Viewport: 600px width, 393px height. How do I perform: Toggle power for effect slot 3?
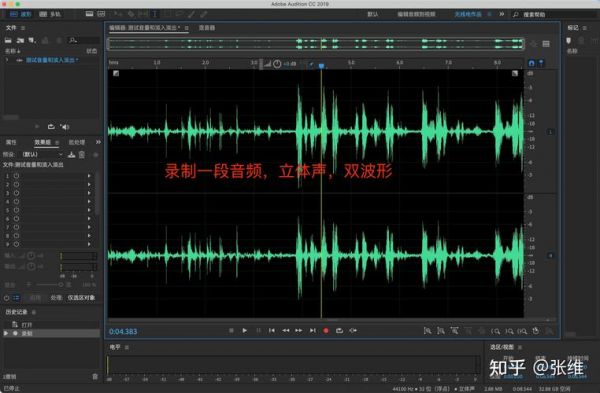pyautogui.click(x=16, y=193)
